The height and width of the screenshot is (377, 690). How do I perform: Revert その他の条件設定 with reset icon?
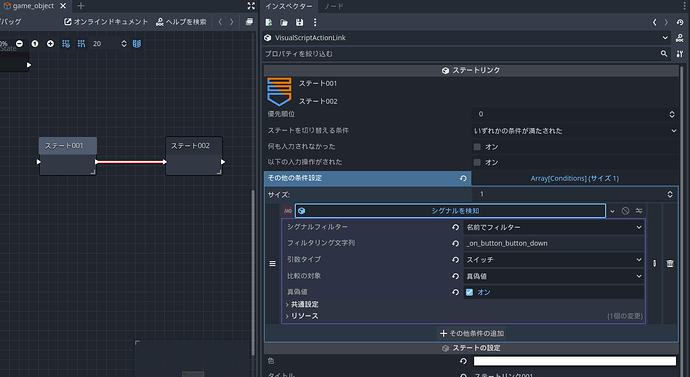(463, 178)
